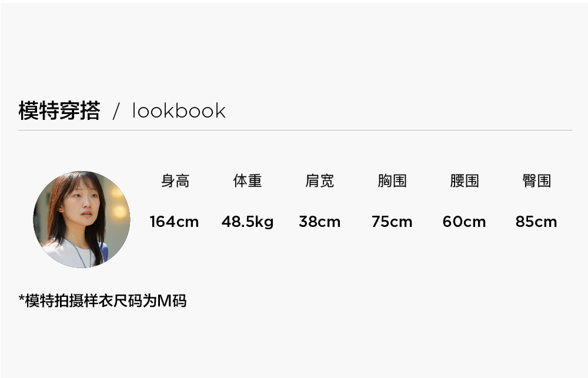Click the asterisk before 模特拍摄样衣

coord(21,299)
